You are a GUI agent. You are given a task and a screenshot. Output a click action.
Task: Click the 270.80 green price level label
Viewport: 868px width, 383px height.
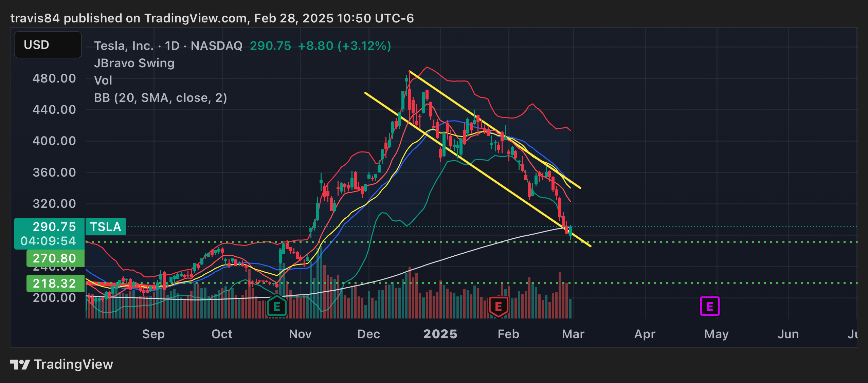click(55, 258)
